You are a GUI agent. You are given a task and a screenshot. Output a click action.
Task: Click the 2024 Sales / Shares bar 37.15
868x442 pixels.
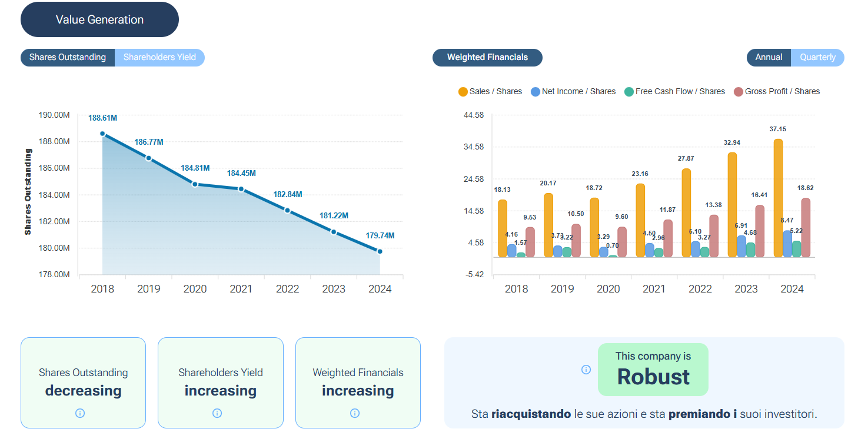pyautogui.click(x=779, y=198)
